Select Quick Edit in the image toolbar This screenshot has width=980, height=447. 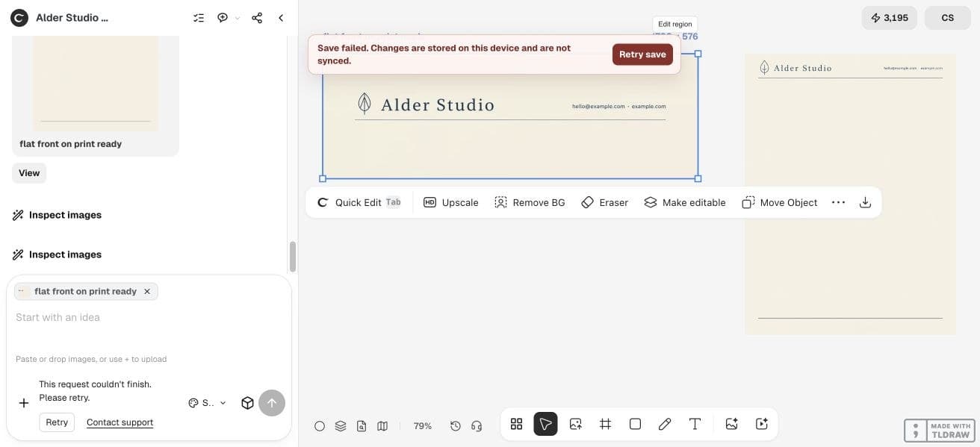[x=359, y=202]
